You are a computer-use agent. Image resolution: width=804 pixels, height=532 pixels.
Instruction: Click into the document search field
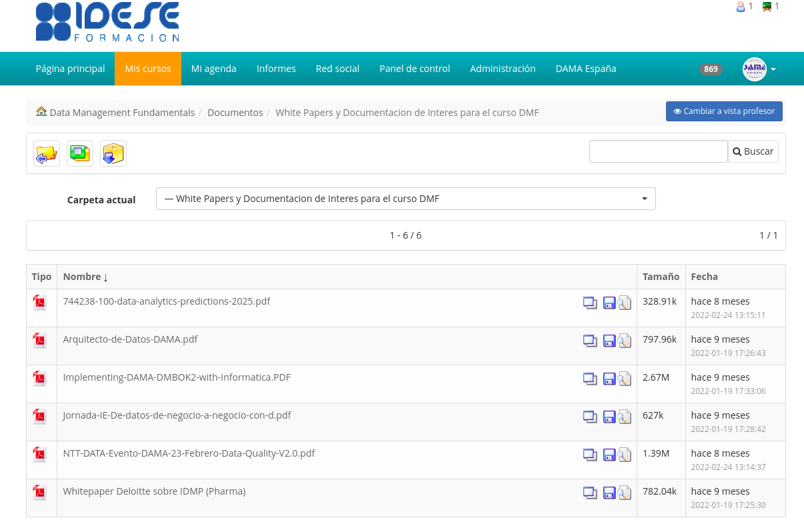(659, 151)
